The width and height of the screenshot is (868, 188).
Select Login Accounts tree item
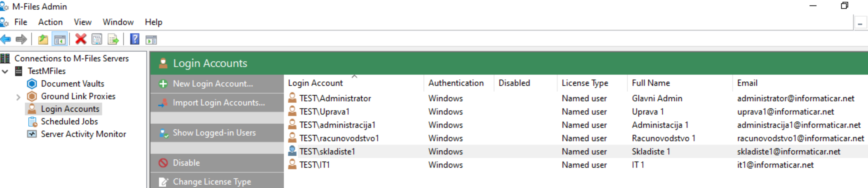point(70,109)
